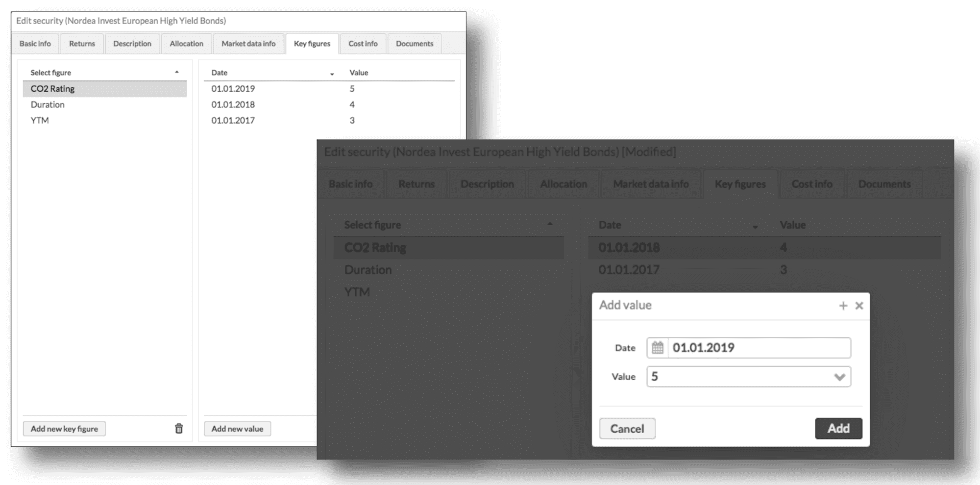Sort by the Select figure arrow in the dimmed window
Viewport: 980px width, 485px height.
tap(550, 224)
